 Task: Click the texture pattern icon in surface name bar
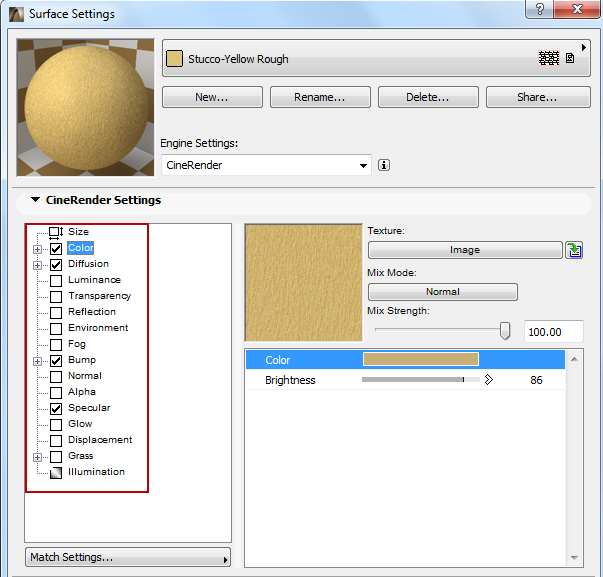pos(549,58)
